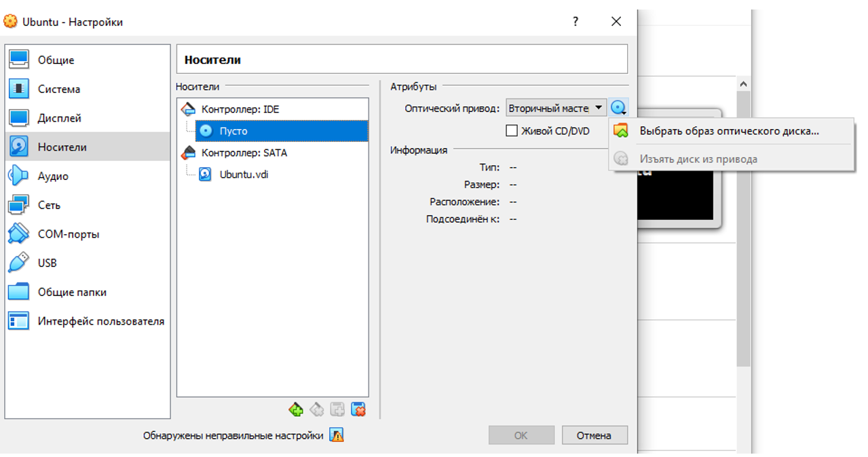The width and height of the screenshot is (868, 457).
Task: Click the help question mark button
Action: (x=575, y=21)
